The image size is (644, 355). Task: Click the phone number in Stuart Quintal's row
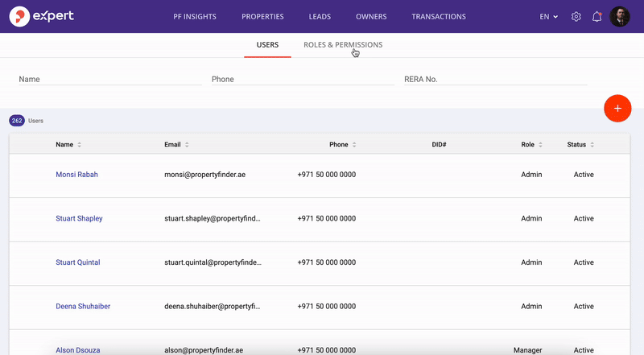coord(327,262)
